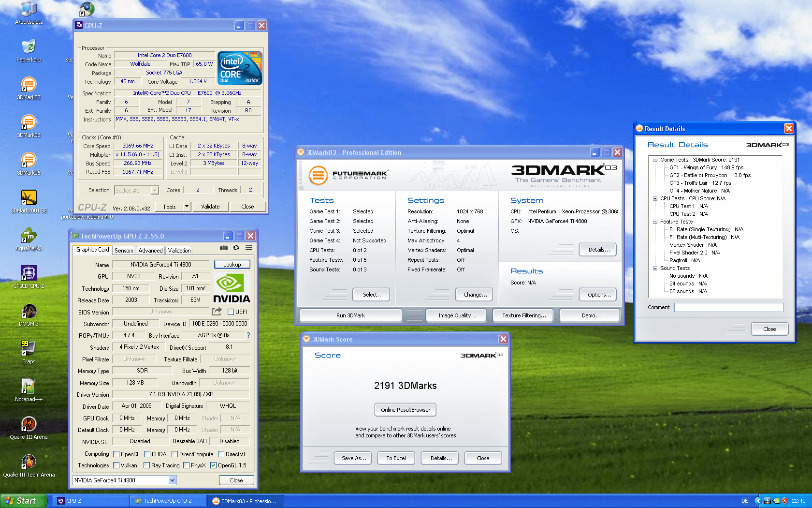
Task: Click the DE language indicator in taskbar
Action: [745, 501]
